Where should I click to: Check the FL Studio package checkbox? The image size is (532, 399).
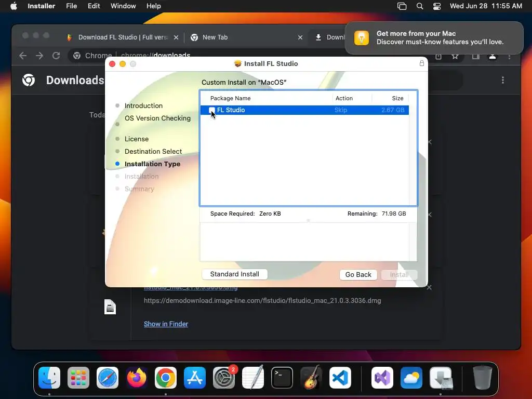click(212, 110)
